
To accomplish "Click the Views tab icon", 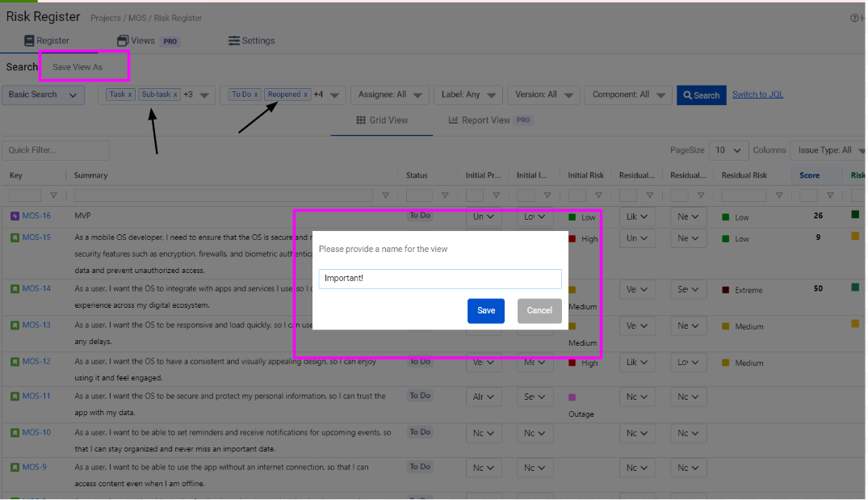I will click(123, 40).
